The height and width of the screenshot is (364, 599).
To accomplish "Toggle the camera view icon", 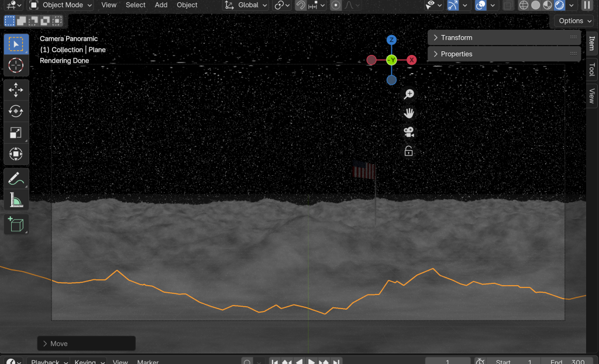I will 409,132.
